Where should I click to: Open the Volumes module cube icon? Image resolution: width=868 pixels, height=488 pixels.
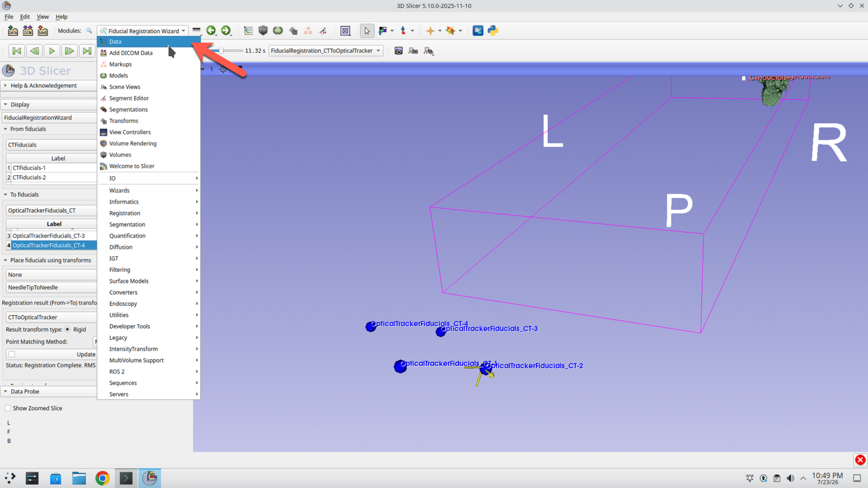coord(263,31)
